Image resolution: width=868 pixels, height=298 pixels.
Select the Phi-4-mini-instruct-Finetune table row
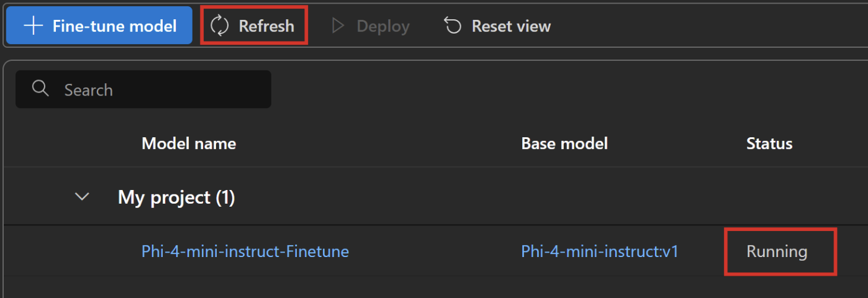(436, 251)
